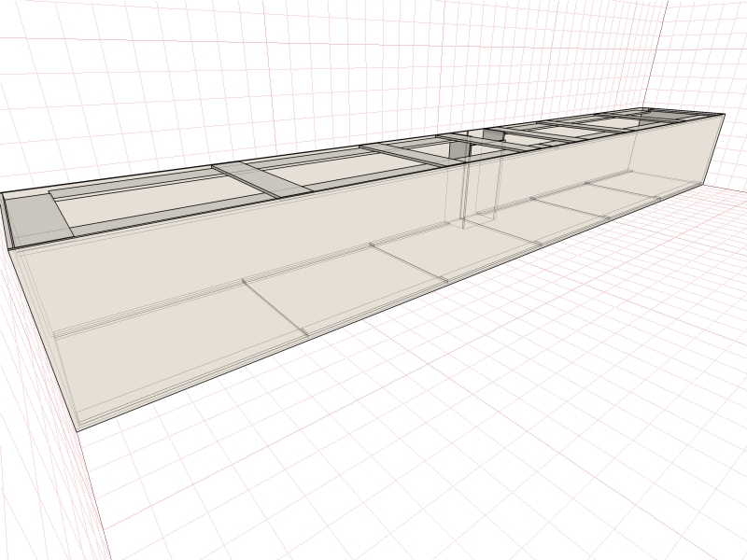This screenshot has width=747, height=560.
Task: Select the leftmost gray cross brace on tank top
Action: (37, 217)
